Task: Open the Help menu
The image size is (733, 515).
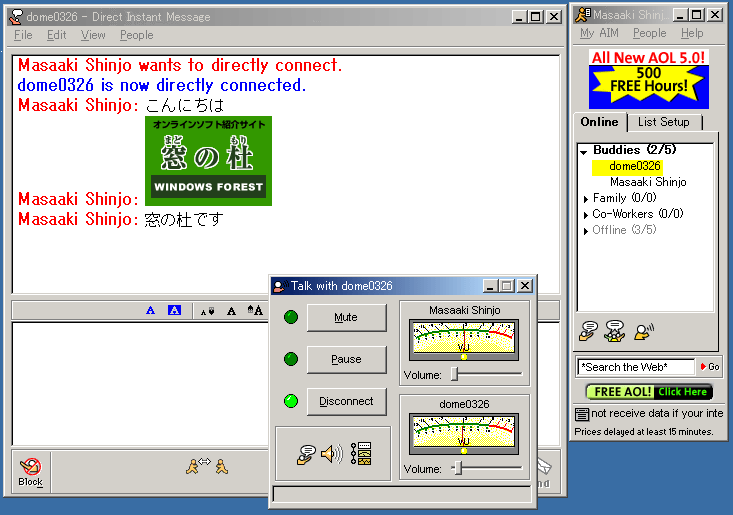Action: click(x=692, y=33)
